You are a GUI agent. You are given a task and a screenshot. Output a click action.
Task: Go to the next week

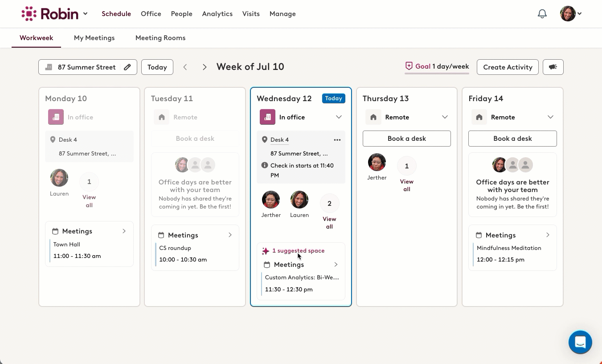(205, 67)
